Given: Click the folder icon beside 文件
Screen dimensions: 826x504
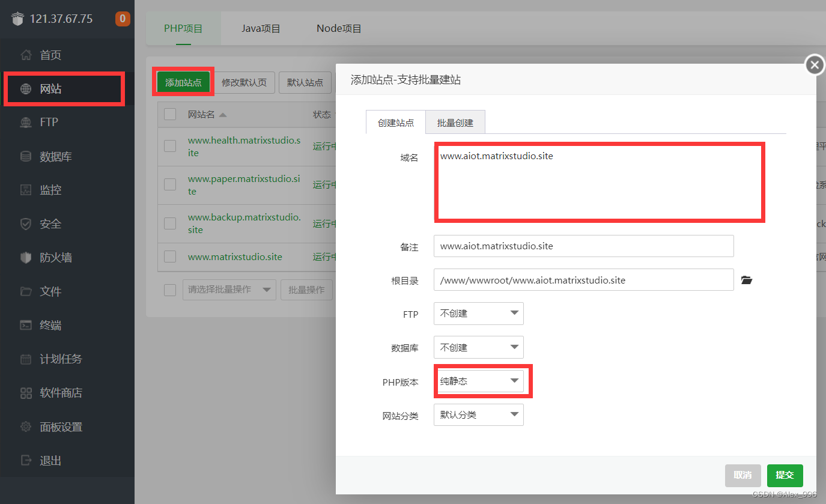Looking at the screenshot, I should point(26,291).
